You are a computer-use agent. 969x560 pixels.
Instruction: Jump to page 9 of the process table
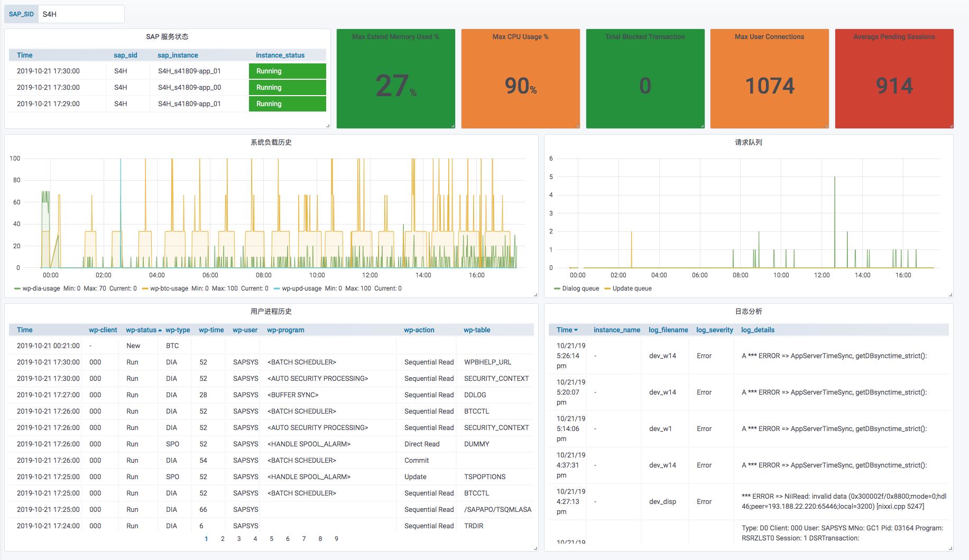336,539
